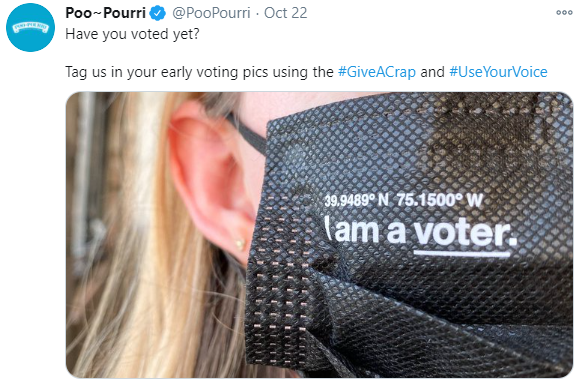Click the stitched left edge of mask

[280, 288]
